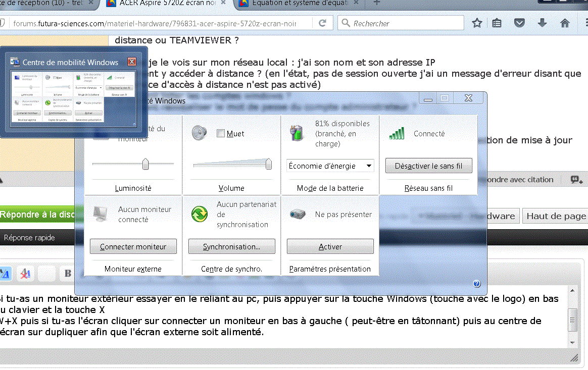Image resolution: width=588 pixels, height=370 pixels.
Task: Click Répondre à la discussion button
Action: [37, 215]
